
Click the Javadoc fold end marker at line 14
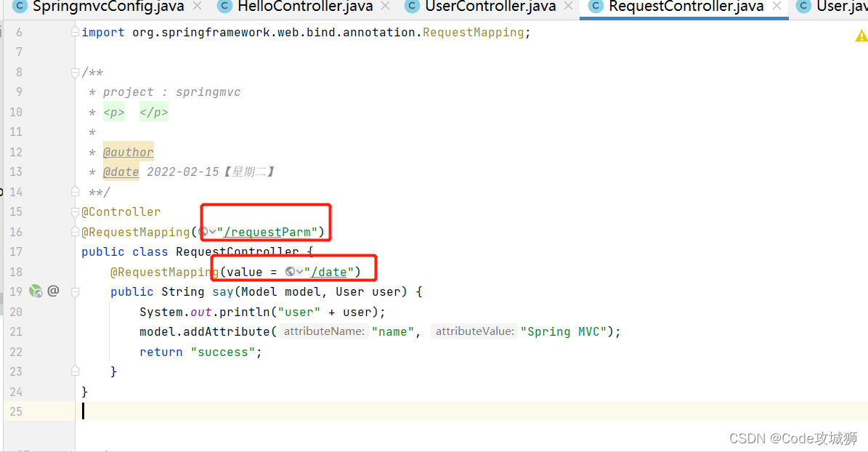[x=76, y=192]
